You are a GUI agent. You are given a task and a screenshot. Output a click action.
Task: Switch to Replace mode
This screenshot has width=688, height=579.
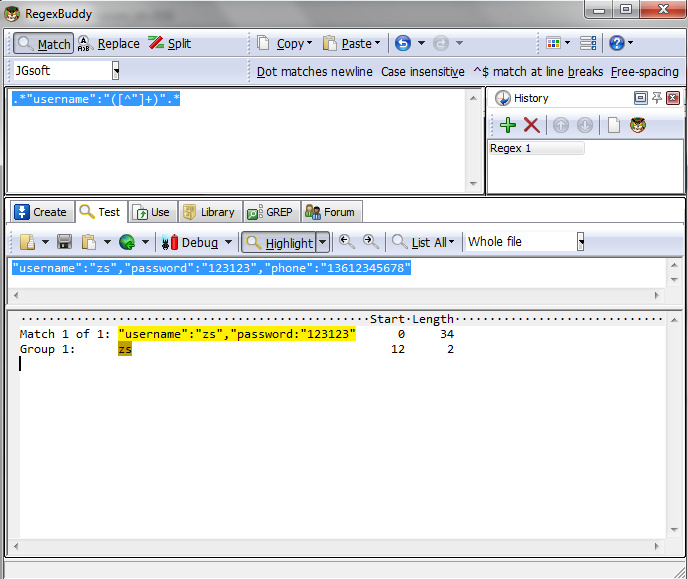(x=109, y=43)
